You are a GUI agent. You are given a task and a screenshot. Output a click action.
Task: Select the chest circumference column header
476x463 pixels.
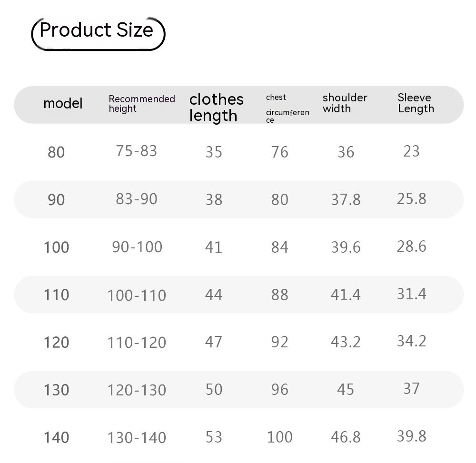click(288, 108)
